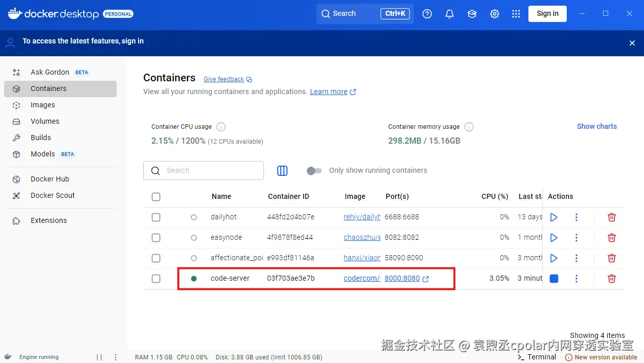Open more actions for code-server
644x363 pixels.
click(x=576, y=279)
